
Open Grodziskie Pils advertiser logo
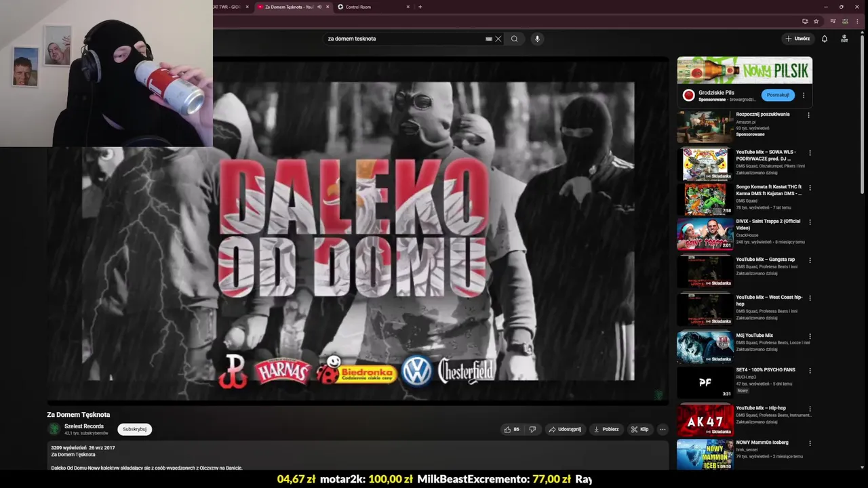(688, 96)
